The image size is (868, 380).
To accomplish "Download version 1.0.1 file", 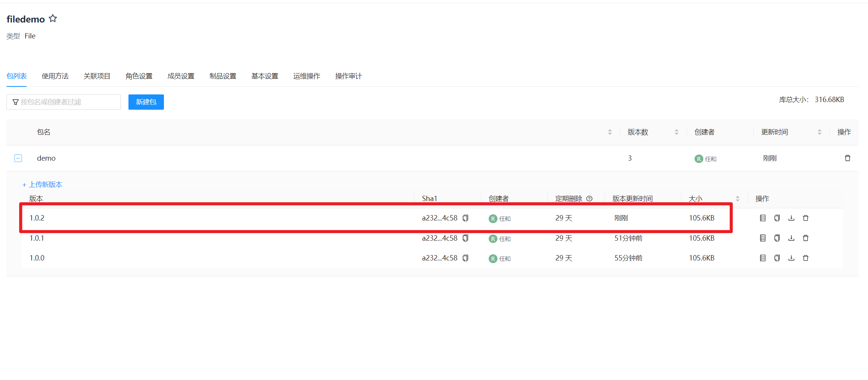I will pyautogui.click(x=791, y=238).
